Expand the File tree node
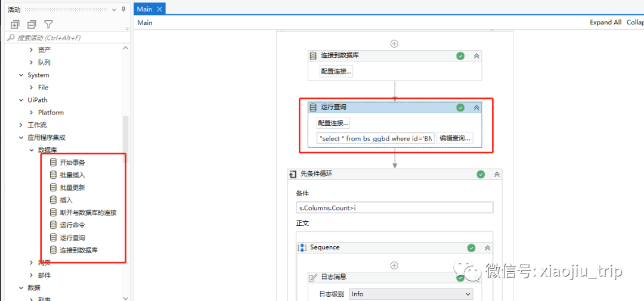The height and width of the screenshot is (301, 644). 32,88
